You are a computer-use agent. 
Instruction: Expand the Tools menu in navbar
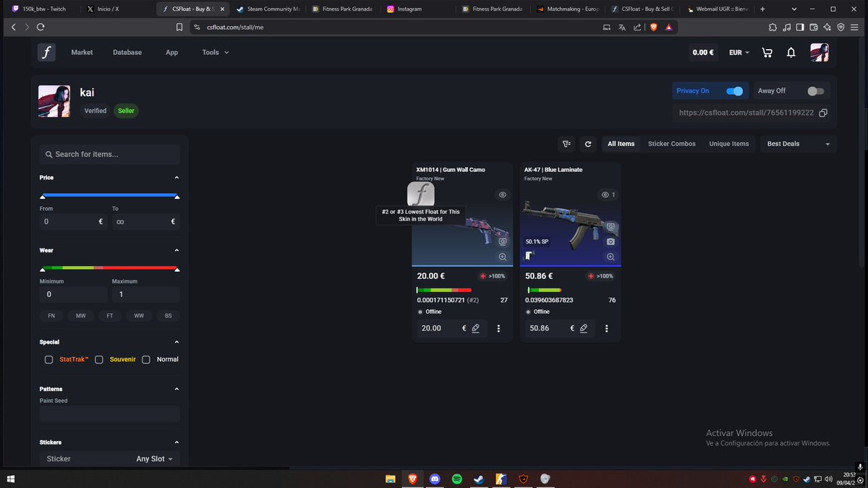click(216, 53)
